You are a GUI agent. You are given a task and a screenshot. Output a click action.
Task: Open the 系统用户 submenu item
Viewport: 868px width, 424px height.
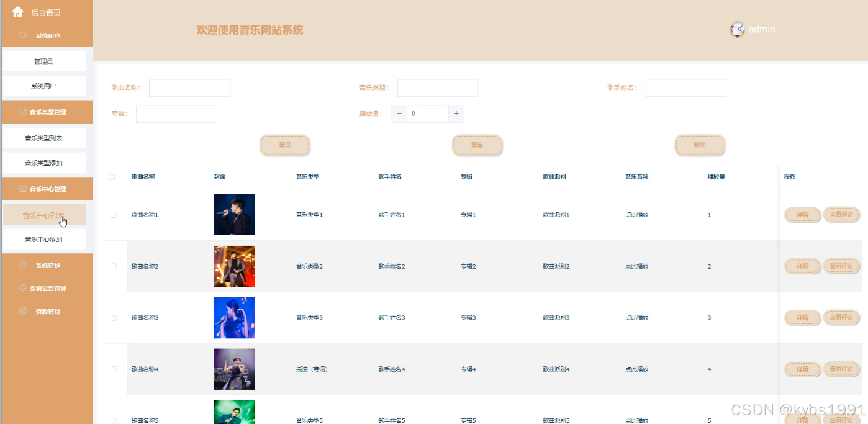tap(44, 86)
